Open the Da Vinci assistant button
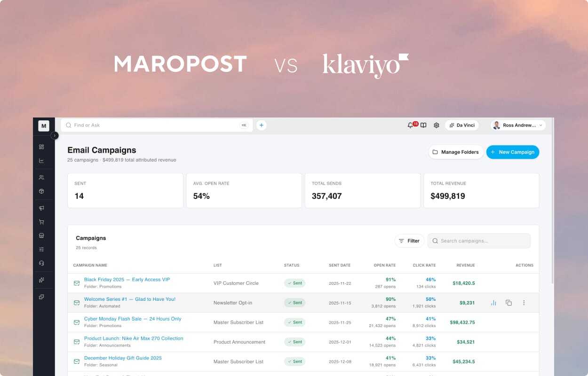The width and height of the screenshot is (588, 376). (x=461, y=125)
